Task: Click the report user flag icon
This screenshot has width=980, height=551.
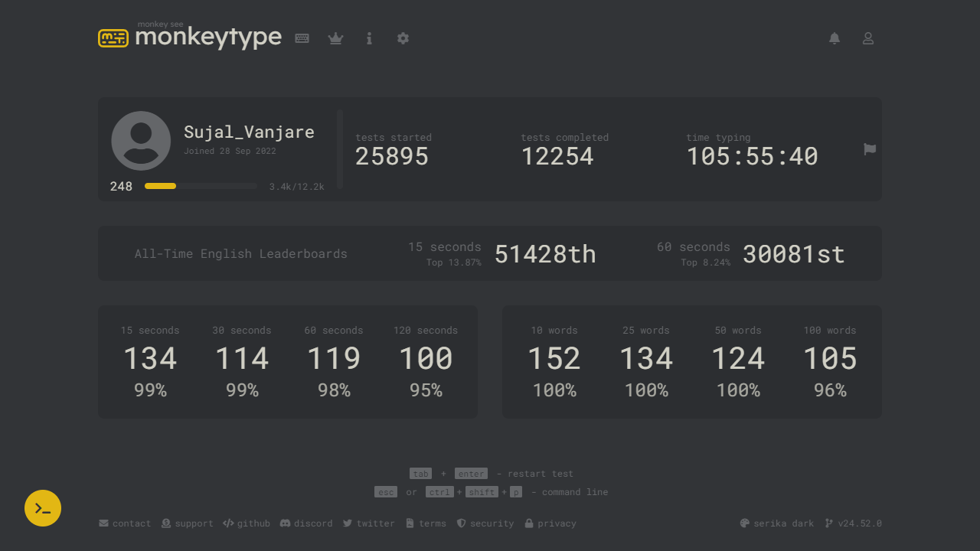Action: [870, 149]
